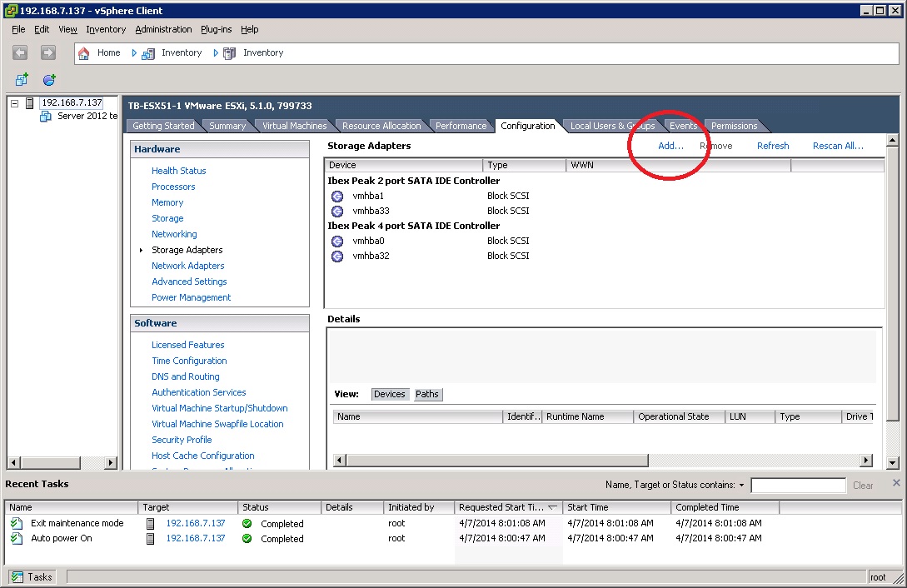Click the Rescan All link
Screen dimensions: 907x588
[838, 145]
